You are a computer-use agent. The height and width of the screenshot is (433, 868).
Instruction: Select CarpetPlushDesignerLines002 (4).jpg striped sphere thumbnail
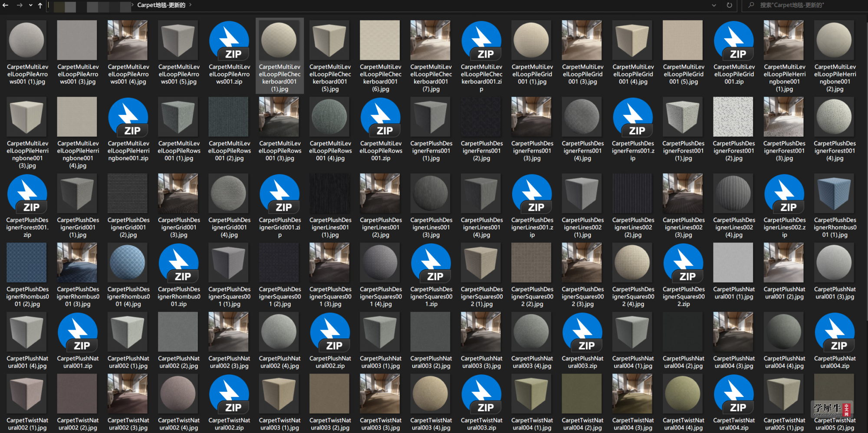pyautogui.click(x=733, y=194)
